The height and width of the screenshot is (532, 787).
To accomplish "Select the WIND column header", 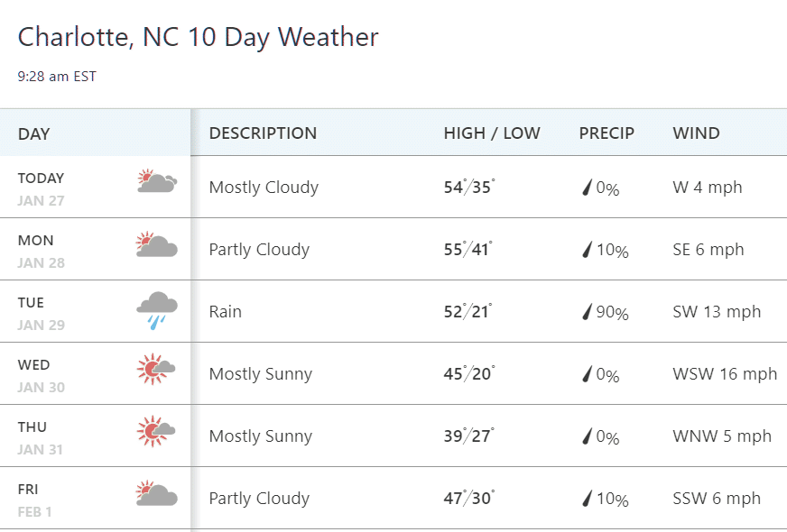I will point(696,133).
